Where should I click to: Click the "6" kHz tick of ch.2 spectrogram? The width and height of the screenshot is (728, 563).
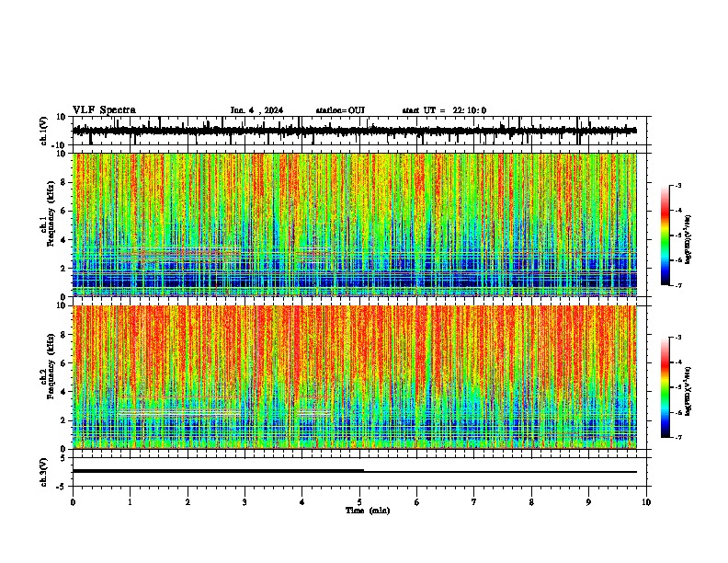[x=64, y=362]
